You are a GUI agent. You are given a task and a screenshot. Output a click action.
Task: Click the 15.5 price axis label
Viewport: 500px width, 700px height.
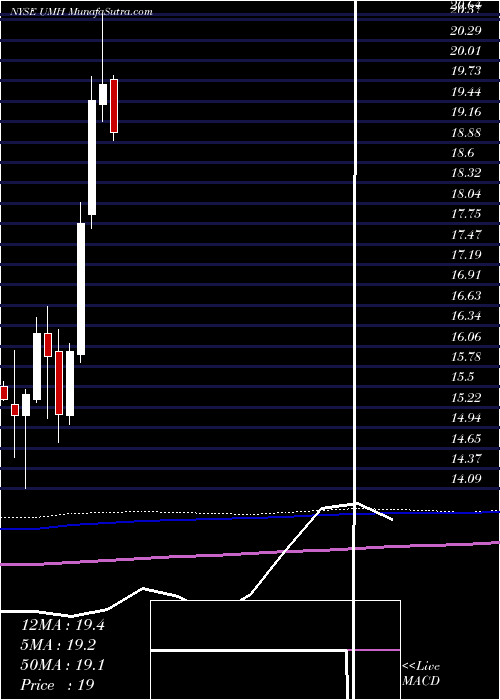[x=462, y=377]
